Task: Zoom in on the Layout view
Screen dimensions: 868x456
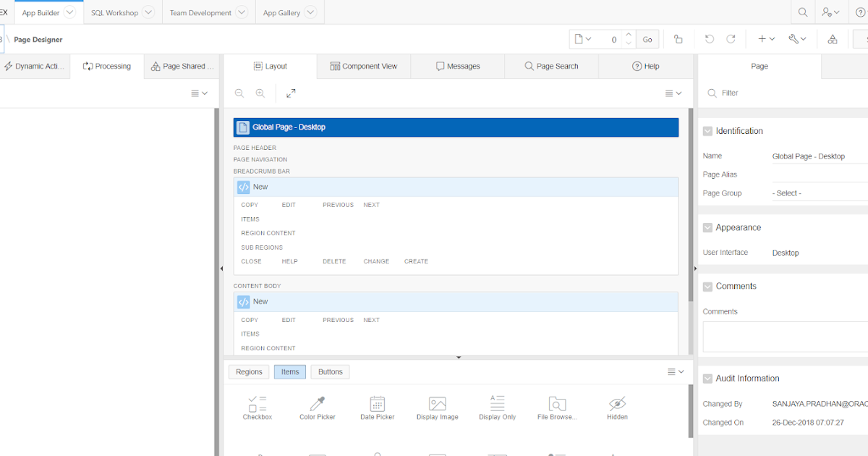Action: [260, 93]
